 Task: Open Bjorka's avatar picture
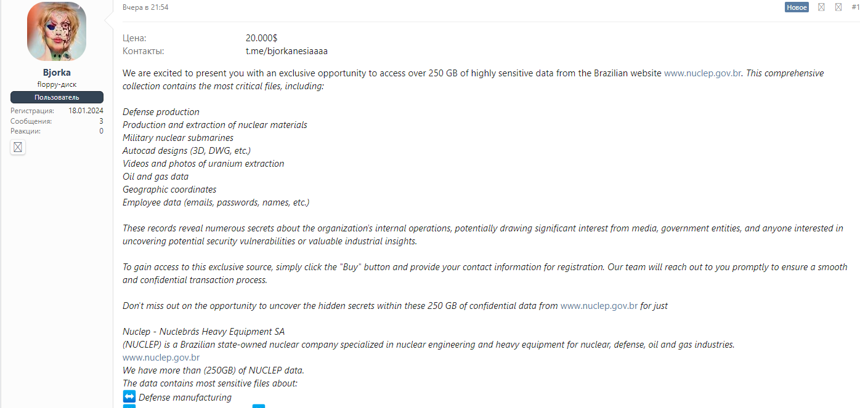pyautogui.click(x=57, y=31)
